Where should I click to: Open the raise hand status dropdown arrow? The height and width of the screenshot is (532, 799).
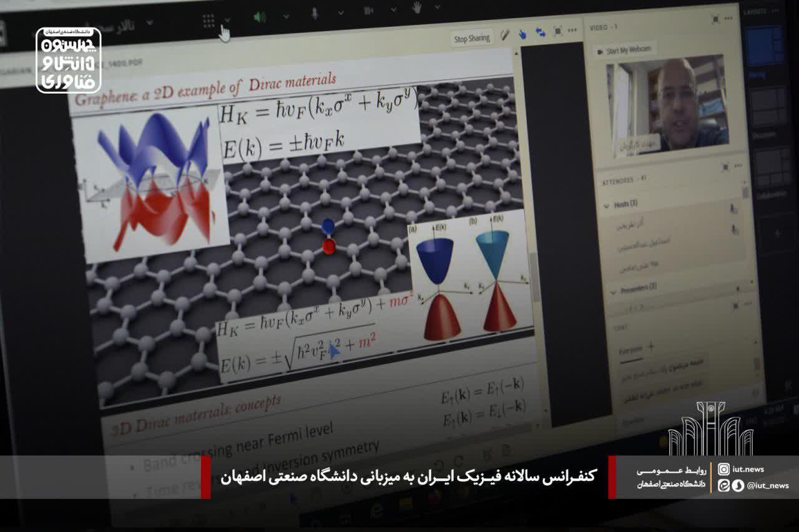(438, 7)
